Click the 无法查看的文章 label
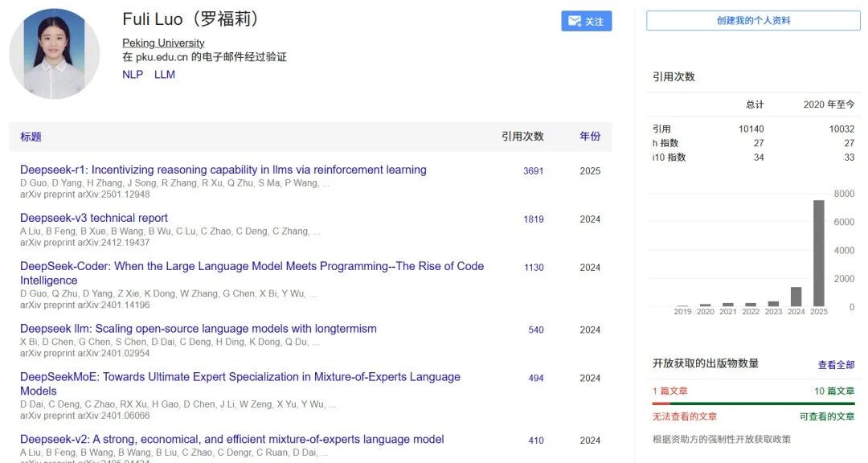Viewport: 868px width, 463px height. pos(684,416)
